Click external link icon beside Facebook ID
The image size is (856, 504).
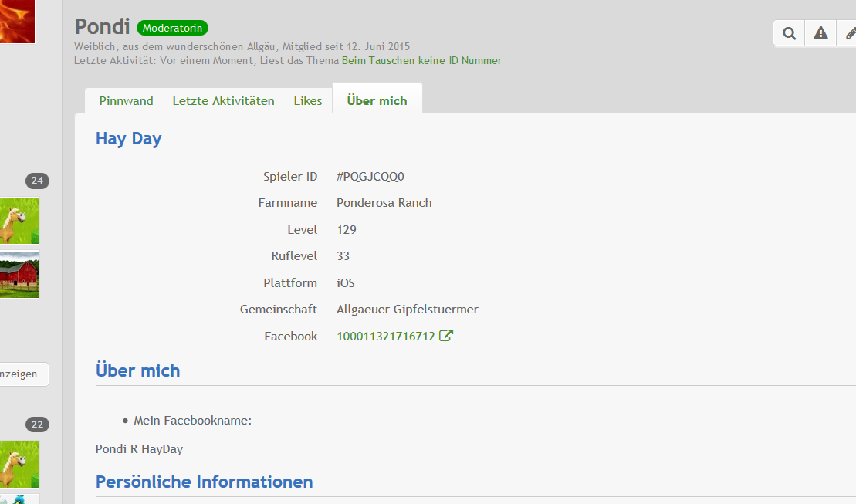(446, 336)
